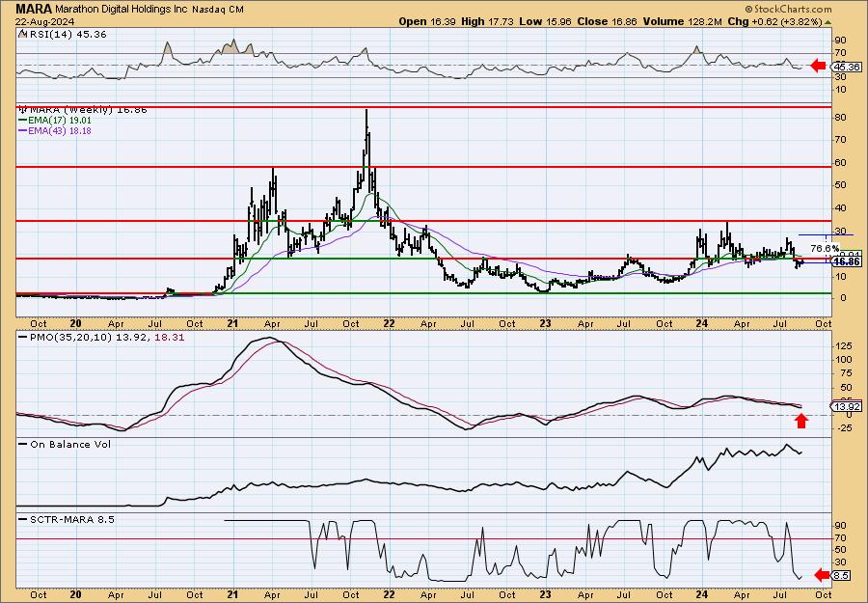
Task: Click the green up-triangle next to Chg
Action: tap(828, 21)
